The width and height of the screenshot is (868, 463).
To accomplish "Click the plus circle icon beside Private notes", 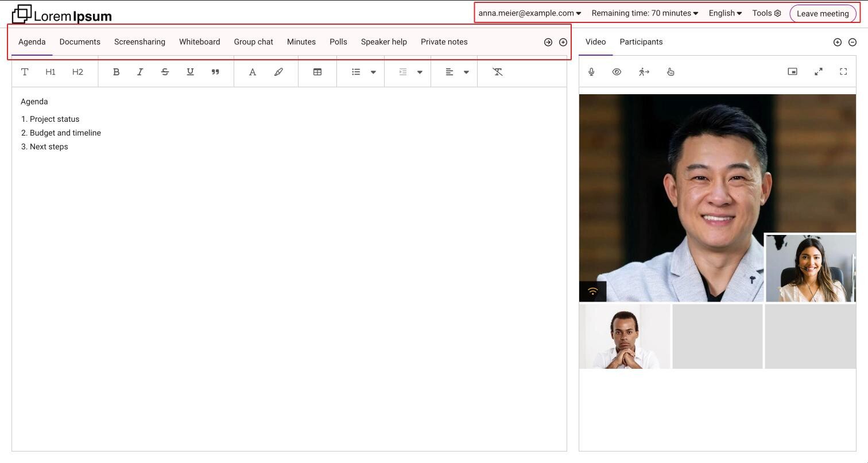I will click(563, 42).
